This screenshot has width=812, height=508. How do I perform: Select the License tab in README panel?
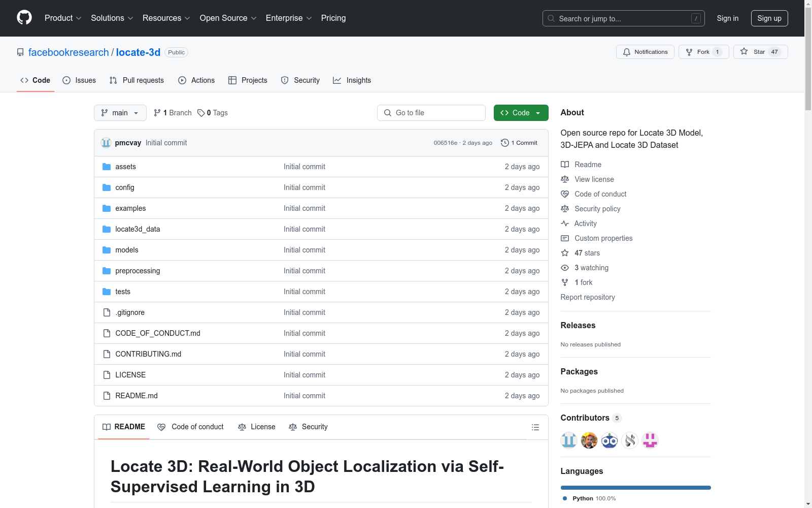point(257,427)
